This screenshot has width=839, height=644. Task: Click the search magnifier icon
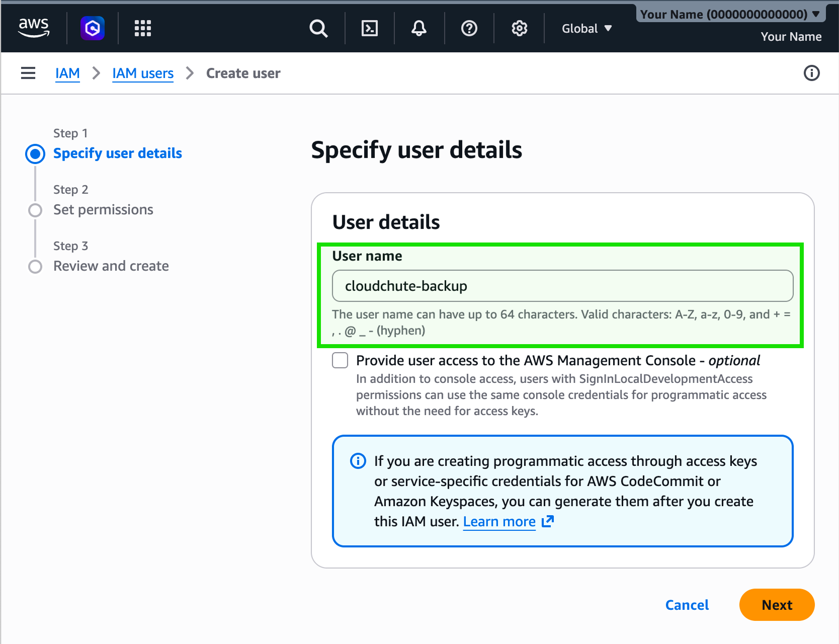pyautogui.click(x=318, y=28)
